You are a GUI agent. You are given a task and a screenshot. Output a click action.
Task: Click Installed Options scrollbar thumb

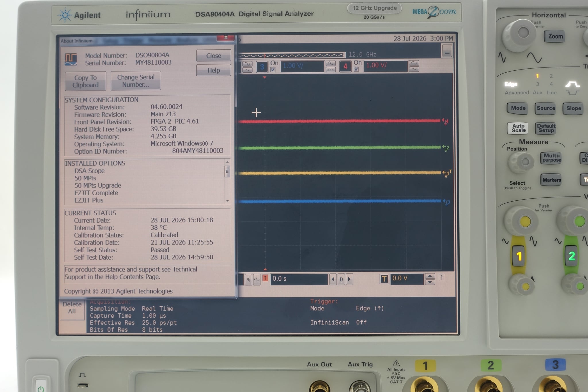(227, 172)
